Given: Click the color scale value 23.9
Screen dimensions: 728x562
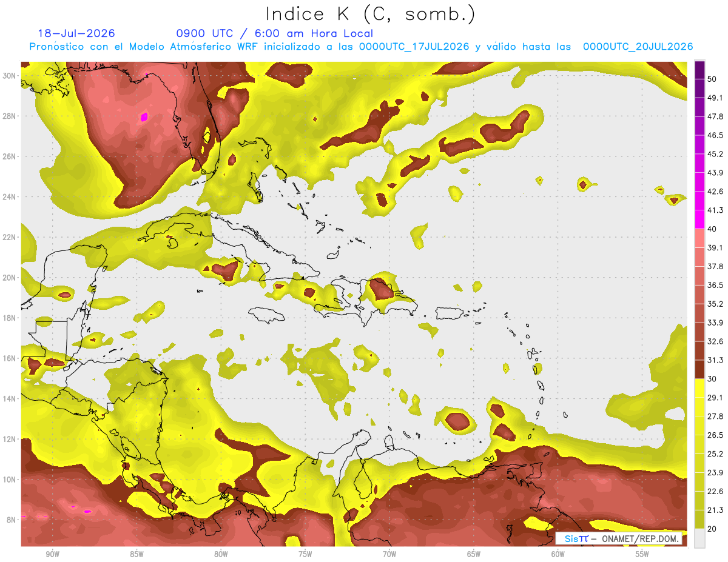Looking at the screenshot, I should [x=715, y=472].
